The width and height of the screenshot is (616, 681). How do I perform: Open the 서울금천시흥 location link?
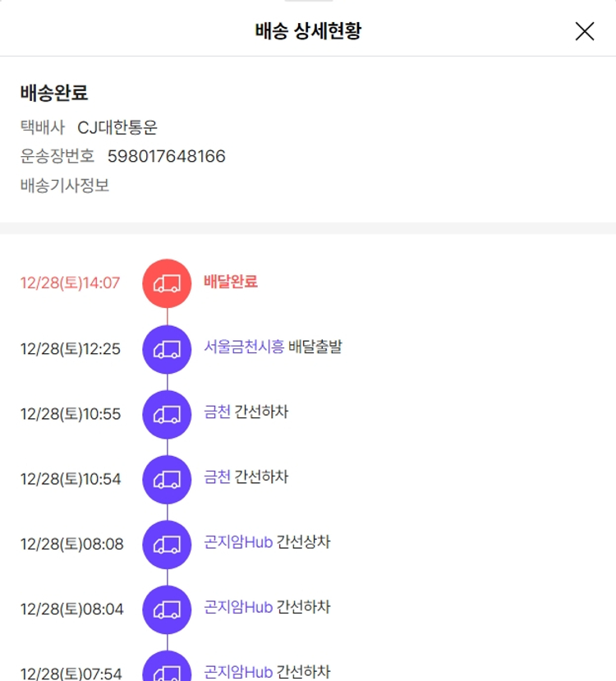(x=244, y=347)
